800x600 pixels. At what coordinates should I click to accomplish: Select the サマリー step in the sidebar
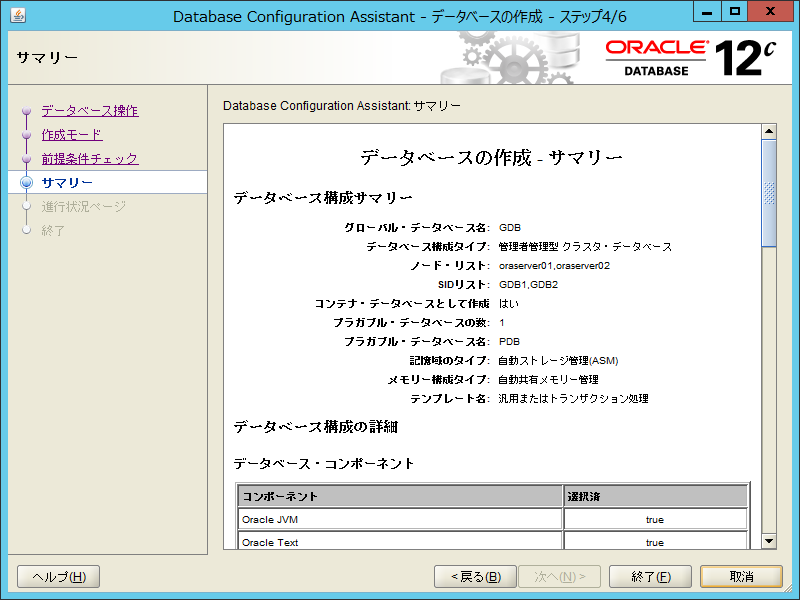click(x=67, y=183)
